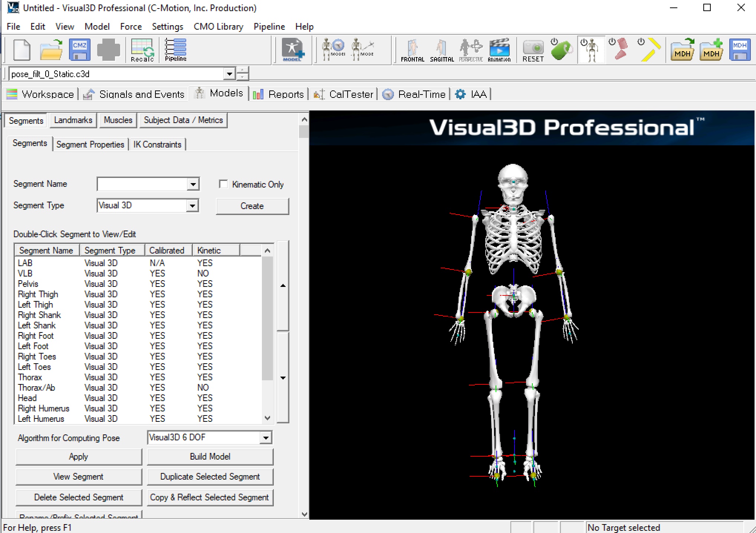Image resolution: width=756 pixels, height=533 pixels.
Task: Click the Recalc toolbar icon
Action: click(x=142, y=50)
